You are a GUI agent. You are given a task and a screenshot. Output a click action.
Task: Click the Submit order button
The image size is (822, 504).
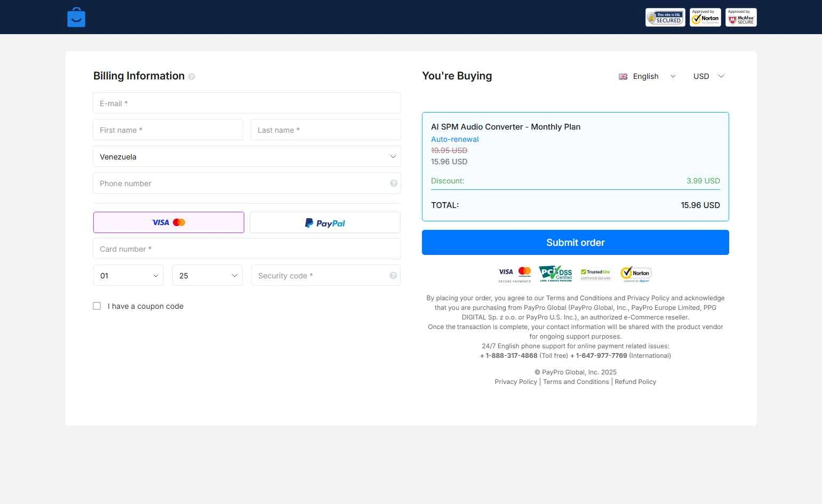576,243
